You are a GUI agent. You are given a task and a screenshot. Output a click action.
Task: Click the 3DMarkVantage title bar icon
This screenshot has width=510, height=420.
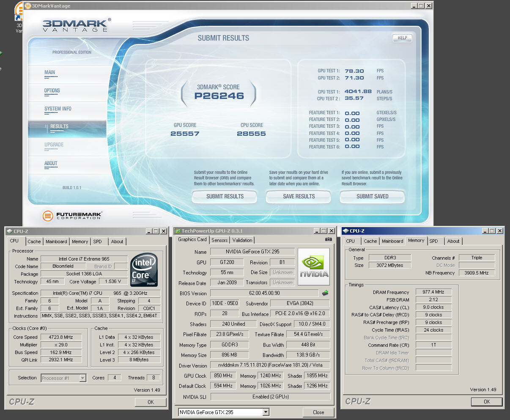tap(28, 6)
